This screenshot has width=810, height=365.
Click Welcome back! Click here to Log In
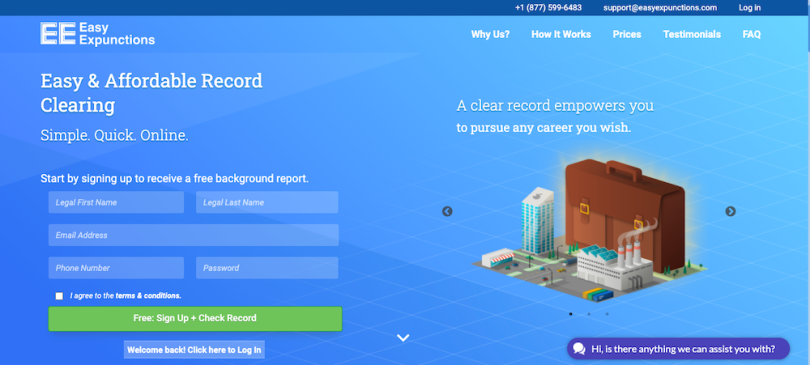pyautogui.click(x=194, y=350)
